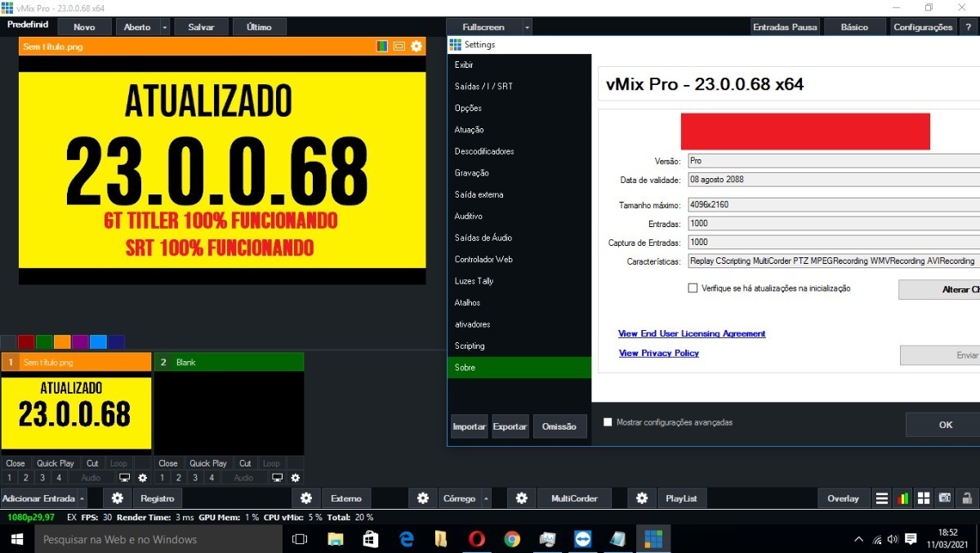Toggle overlay 1 on input 1
This screenshot has width=980, height=553.
pyautogui.click(x=9, y=478)
